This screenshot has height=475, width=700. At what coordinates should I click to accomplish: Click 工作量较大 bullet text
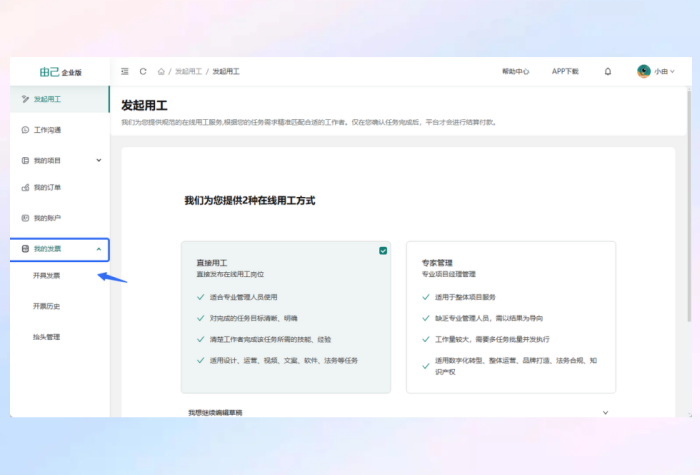492,339
